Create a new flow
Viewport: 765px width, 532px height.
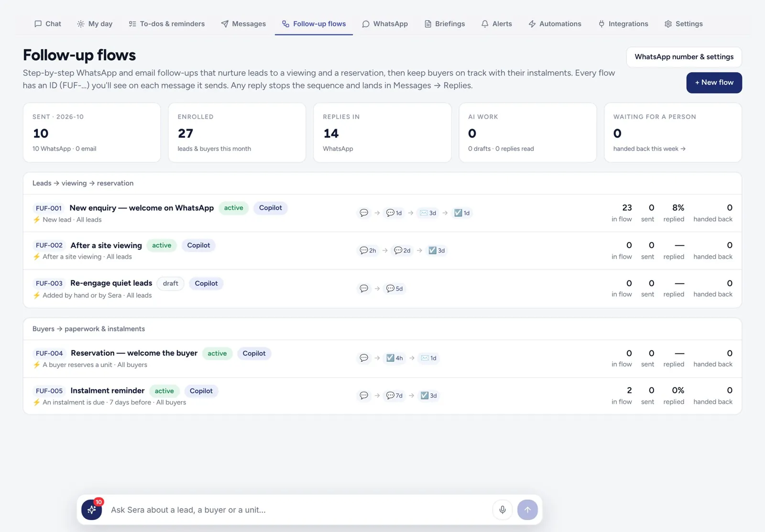click(714, 83)
